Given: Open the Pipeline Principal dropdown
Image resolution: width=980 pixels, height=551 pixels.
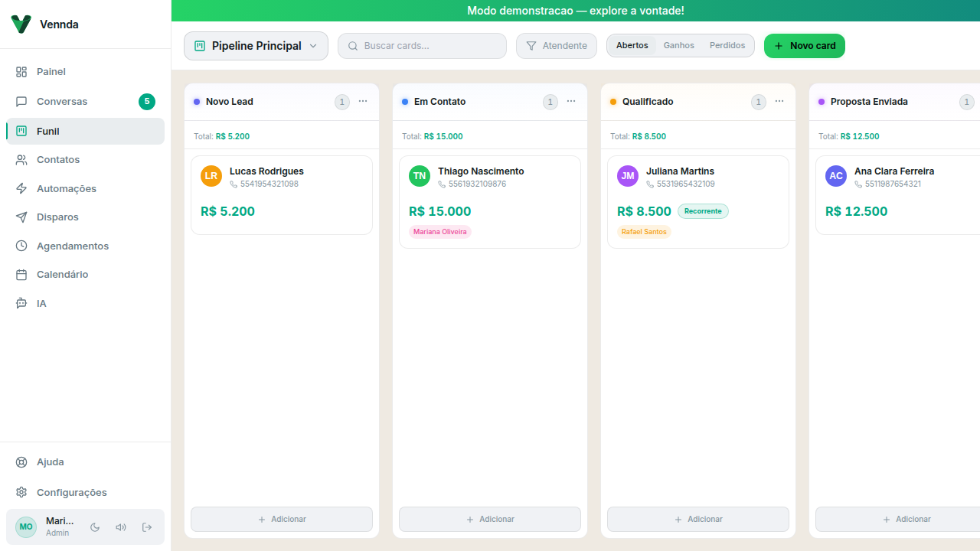Looking at the screenshot, I should tap(256, 45).
